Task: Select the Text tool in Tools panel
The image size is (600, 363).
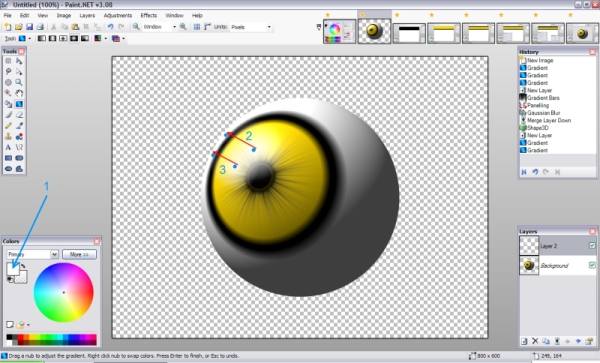Action: click(8, 147)
